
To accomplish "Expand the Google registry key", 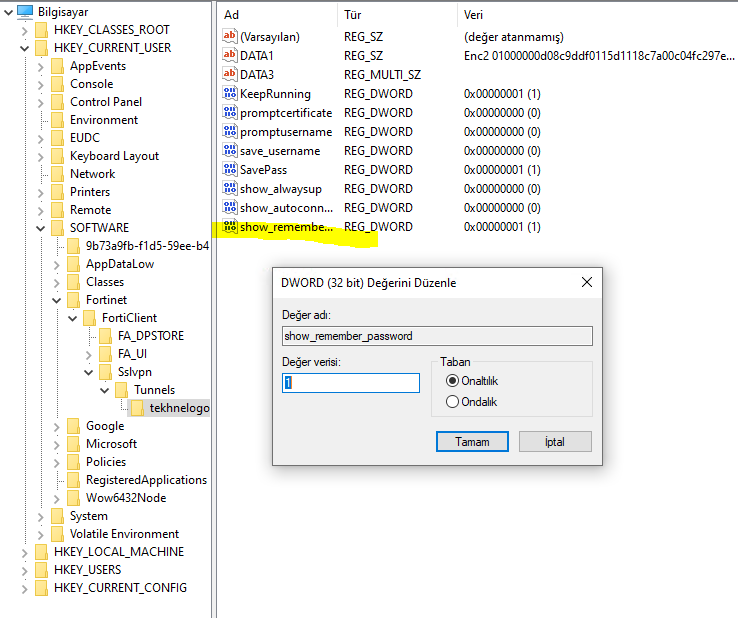I will pos(56,426).
